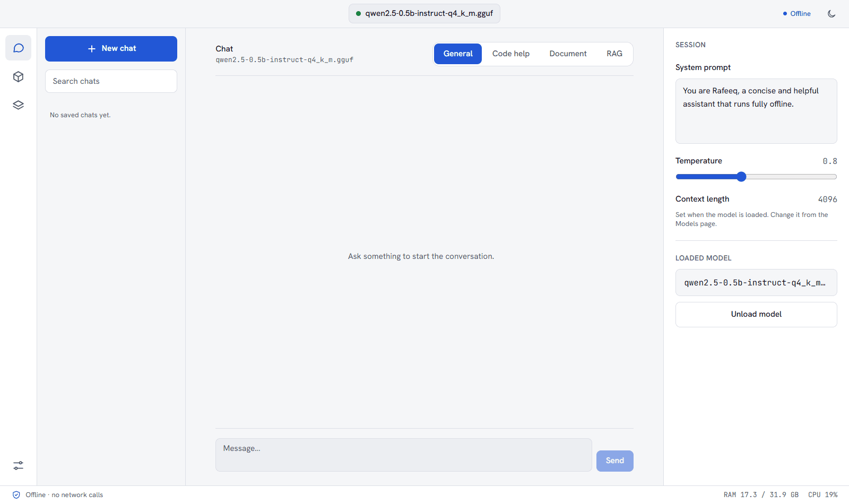849x504 pixels.
Task: Click the Offline indicator in top bar
Action: pyautogui.click(x=797, y=14)
